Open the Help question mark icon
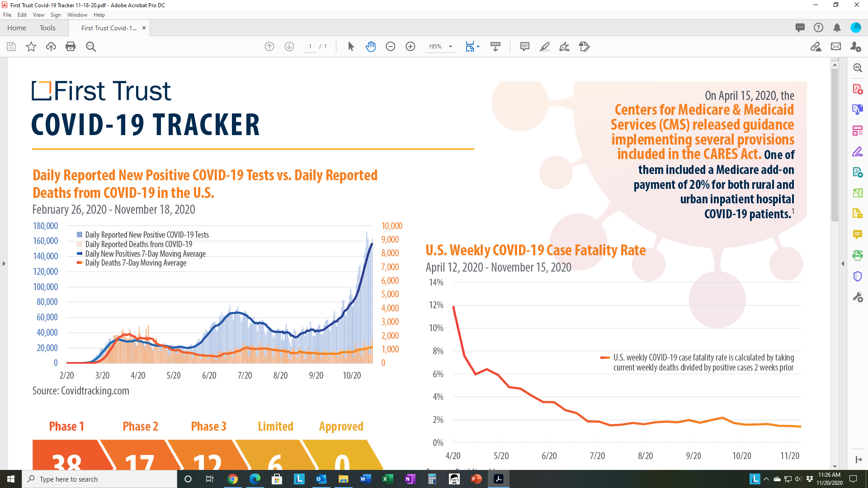 point(818,28)
